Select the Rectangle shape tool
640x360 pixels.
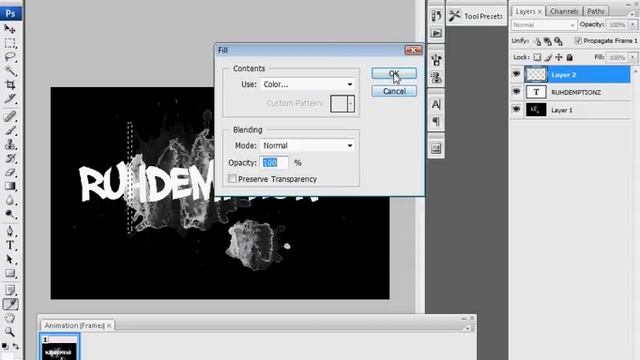coord(10,273)
